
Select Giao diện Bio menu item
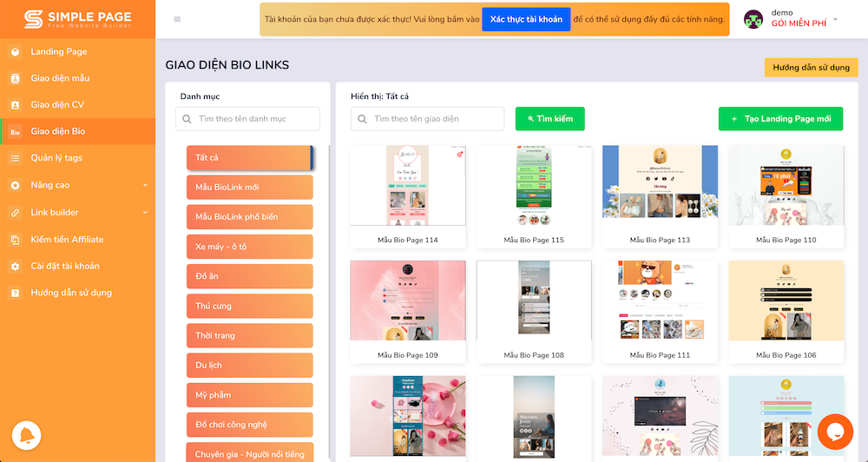pyautogui.click(x=77, y=131)
